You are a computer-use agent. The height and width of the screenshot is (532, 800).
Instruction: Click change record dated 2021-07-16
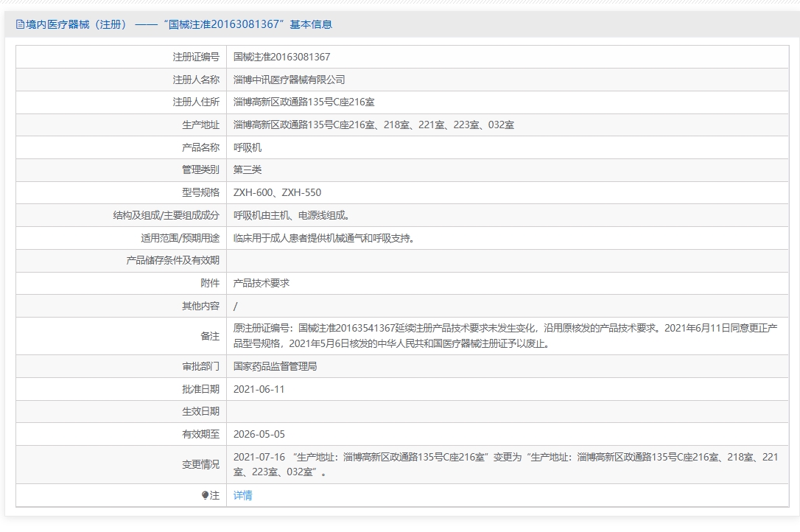point(505,465)
